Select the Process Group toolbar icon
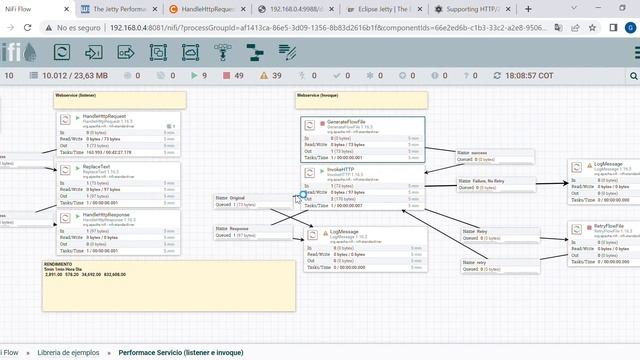The height and width of the screenshot is (360, 640). click(158, 52)
